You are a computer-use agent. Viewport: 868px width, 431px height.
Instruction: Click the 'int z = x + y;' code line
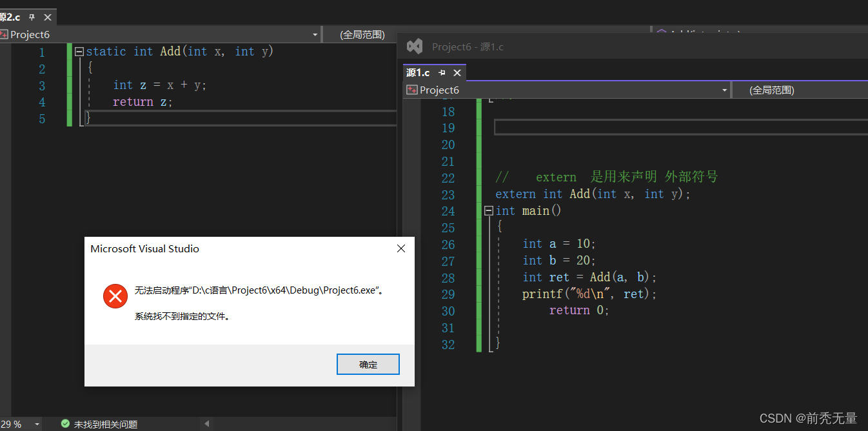pos(160,85)
